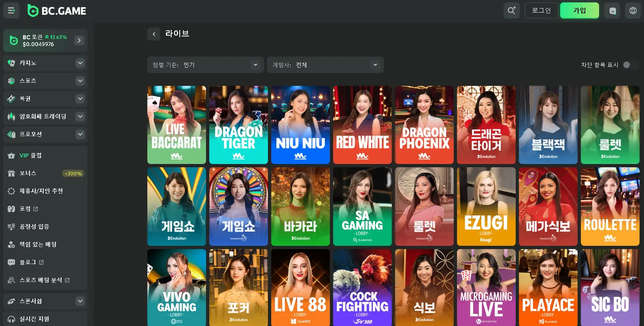
Task: Click the 로그인 button
Action: 541,11
